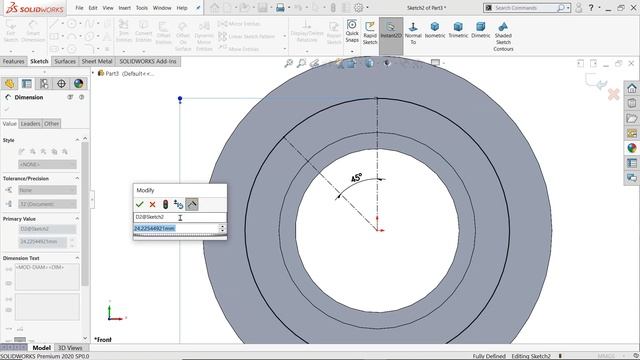Click the Dimension Text box with <MOD-DIAM><DIM>
640x360 pixels.
[x=47, y=277]
